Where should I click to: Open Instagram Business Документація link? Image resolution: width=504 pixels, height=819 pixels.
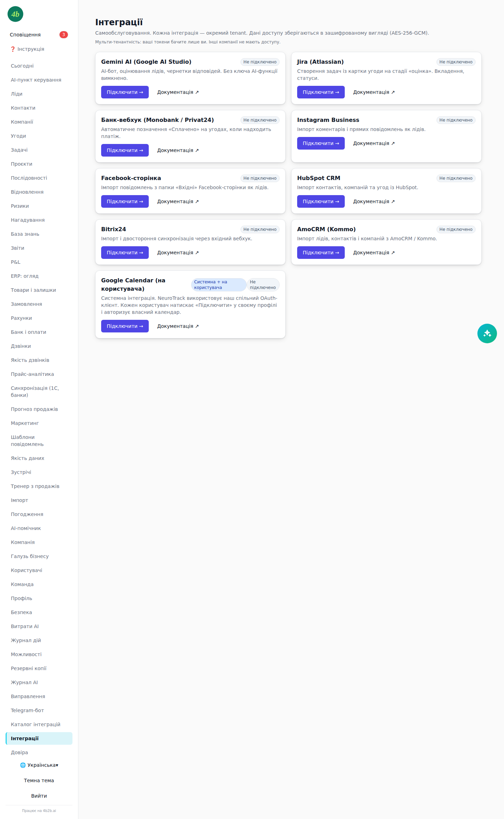pyautogui.click(x=374, y=143)
